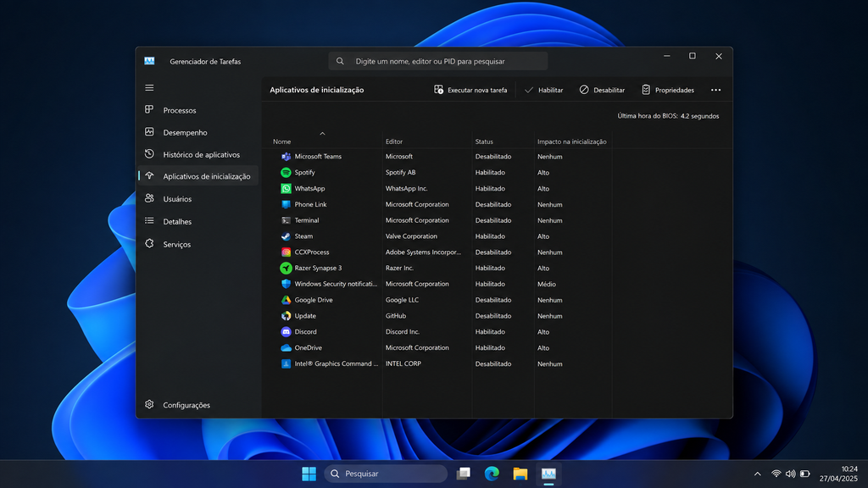The height and width of the screenshot is (488, 868).
Task: Sort by the Status column header
Action: pos(484,141)
